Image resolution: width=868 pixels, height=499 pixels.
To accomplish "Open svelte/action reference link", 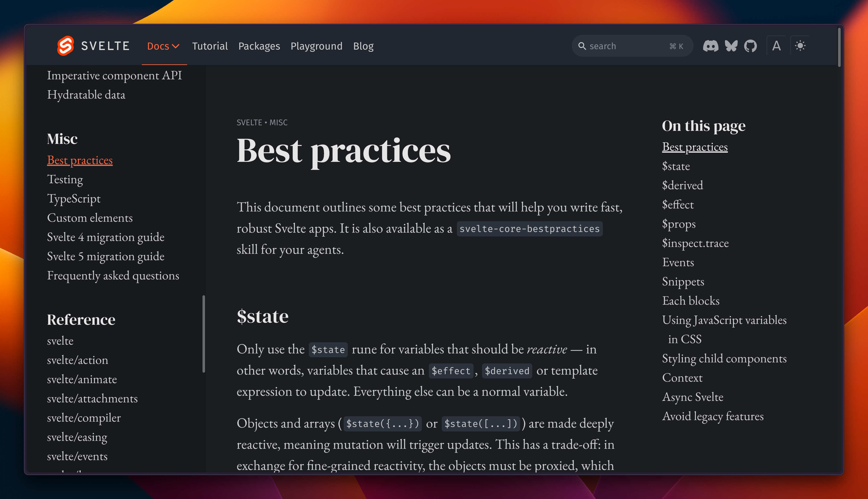I will click(78, 360).
